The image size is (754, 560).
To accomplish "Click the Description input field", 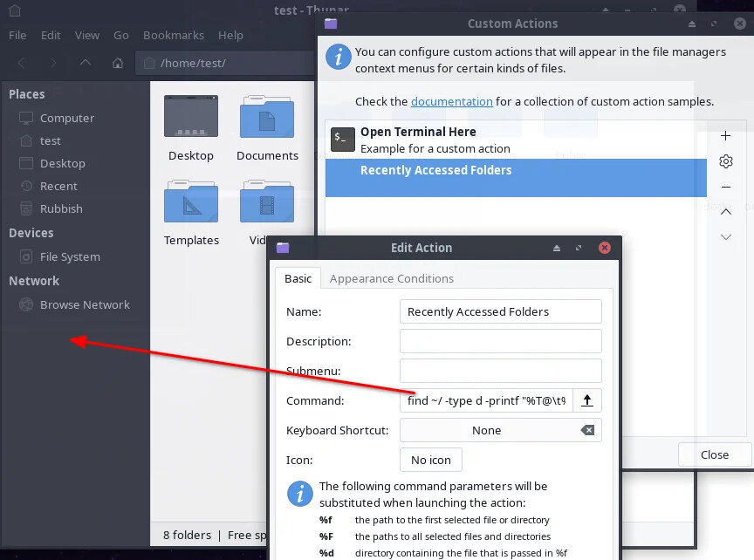I will click(500, 341).
